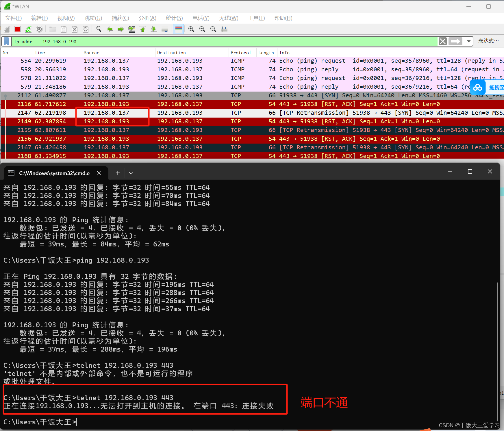Screen dimensions: 504x431
Task: Select packet 2155 TCP Retransmission row
Action: [252, 130]
